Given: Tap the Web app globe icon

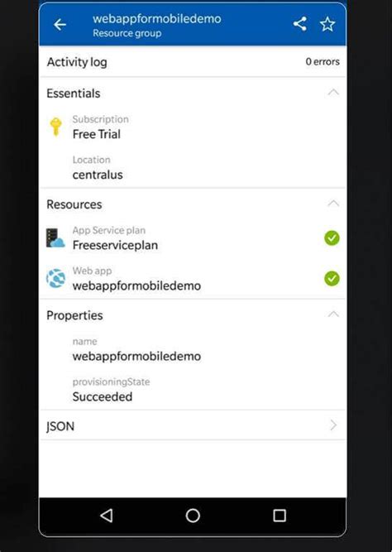Looking at the screenshot, I should (x=55, y=278).
